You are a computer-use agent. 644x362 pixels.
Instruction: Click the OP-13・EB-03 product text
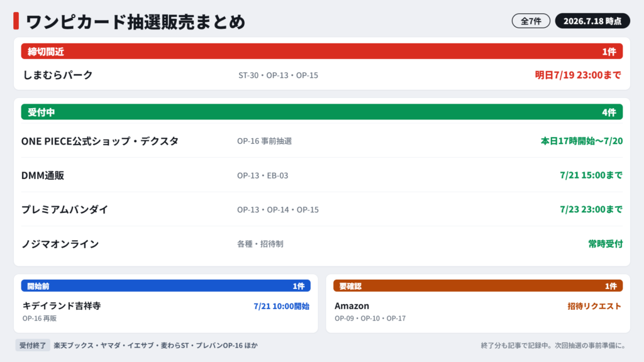coord(262,175)
